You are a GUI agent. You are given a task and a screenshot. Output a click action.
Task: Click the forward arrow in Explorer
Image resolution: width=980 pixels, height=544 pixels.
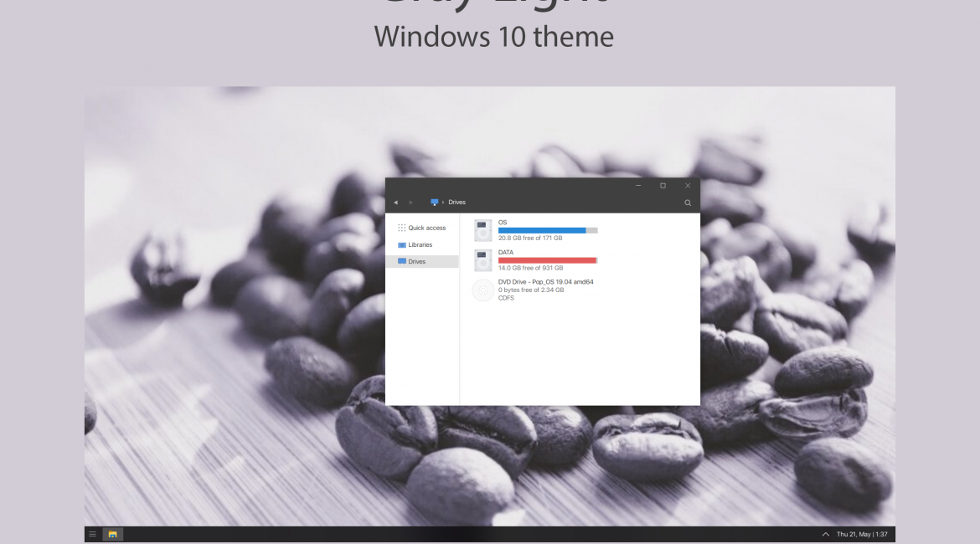(410, 203)
